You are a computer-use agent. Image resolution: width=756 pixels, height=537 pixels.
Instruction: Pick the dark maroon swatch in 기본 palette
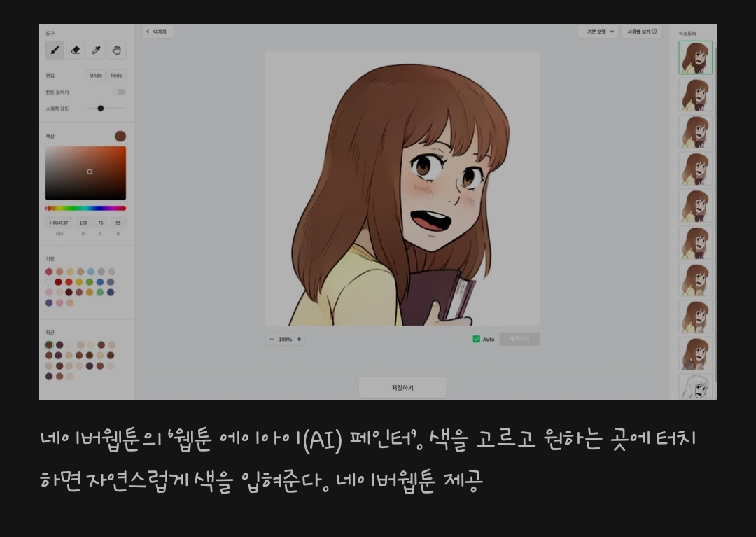point(69,292)
